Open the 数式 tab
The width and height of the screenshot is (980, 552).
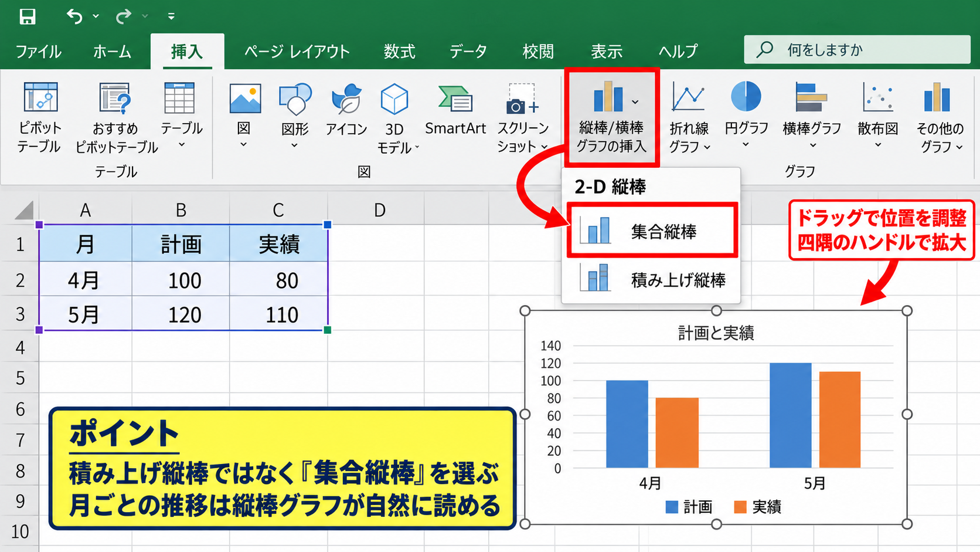tap(399, 52)
